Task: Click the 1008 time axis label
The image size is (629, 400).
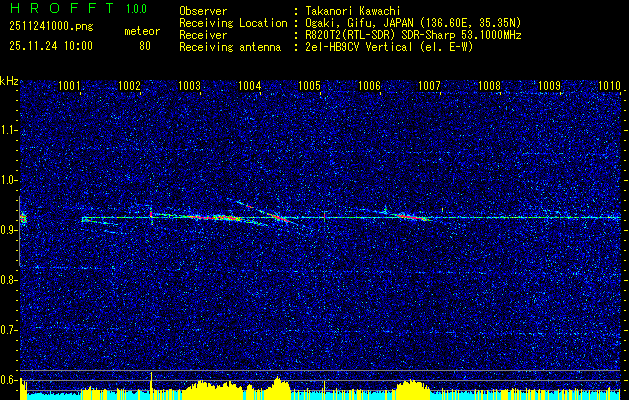Action: (x=489, y=85)
